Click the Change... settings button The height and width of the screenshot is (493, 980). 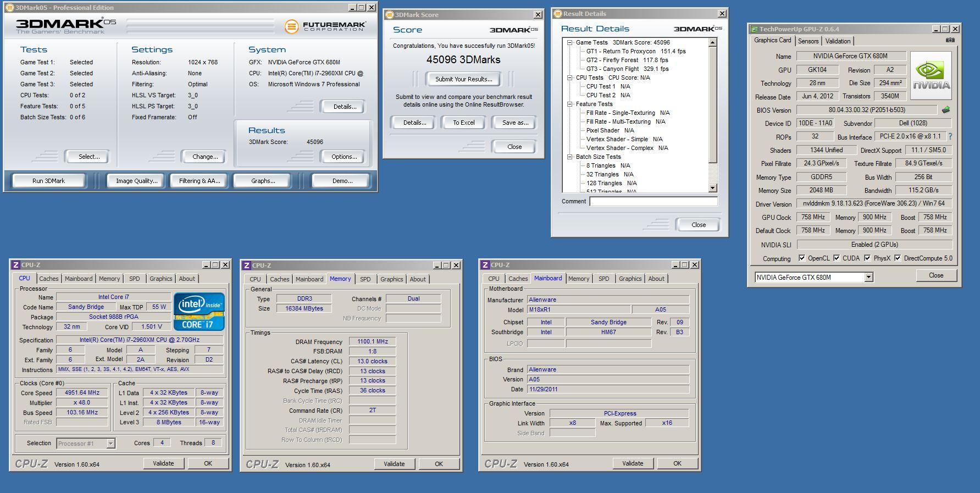pyautogui.click(x=205, y=157)
